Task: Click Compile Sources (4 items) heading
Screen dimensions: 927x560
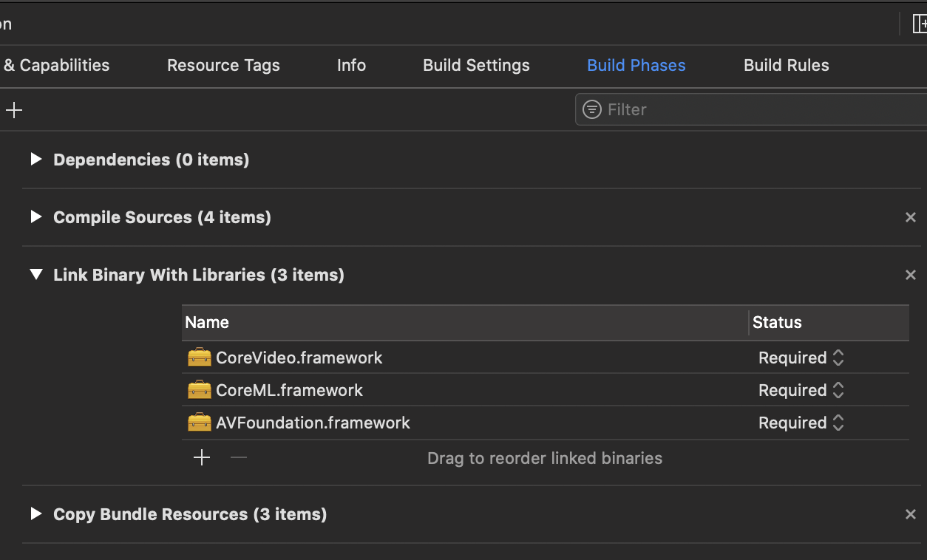Action: point(162,217)
